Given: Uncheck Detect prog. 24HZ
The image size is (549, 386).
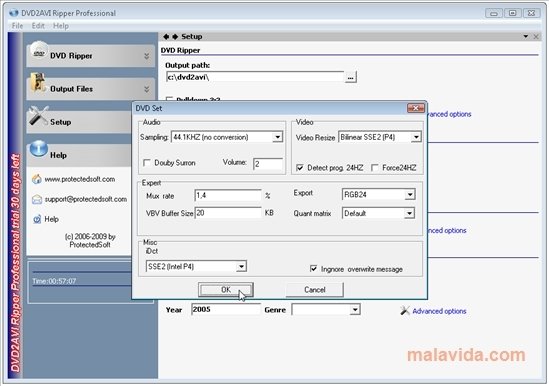Looking at the screenshot, I should 300,168.
